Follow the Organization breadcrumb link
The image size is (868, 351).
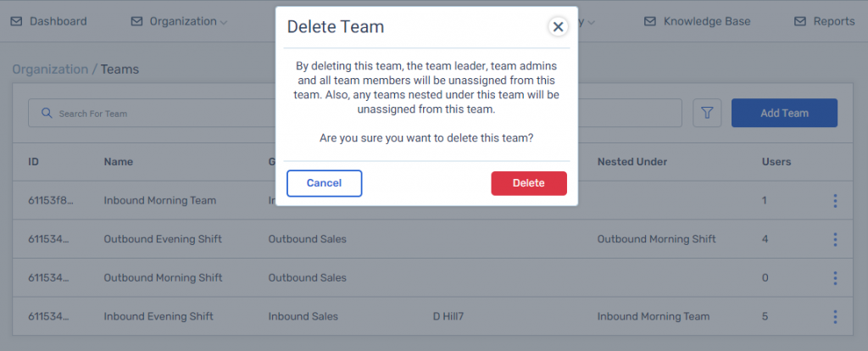tap(50, 70)
